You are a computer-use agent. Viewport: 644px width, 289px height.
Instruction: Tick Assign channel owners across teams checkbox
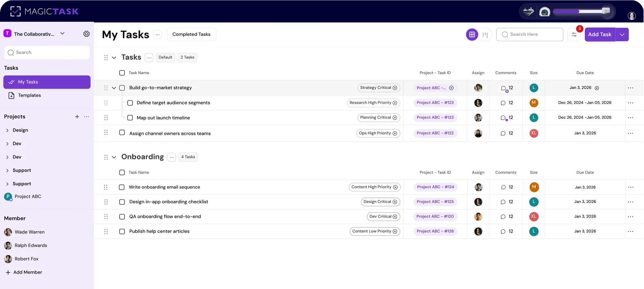(122, 132)
